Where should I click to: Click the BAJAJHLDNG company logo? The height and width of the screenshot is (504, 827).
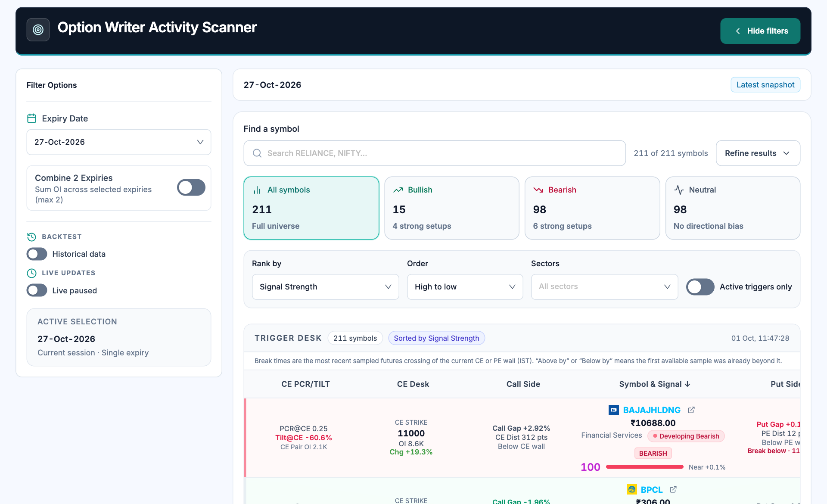point(614,410)
